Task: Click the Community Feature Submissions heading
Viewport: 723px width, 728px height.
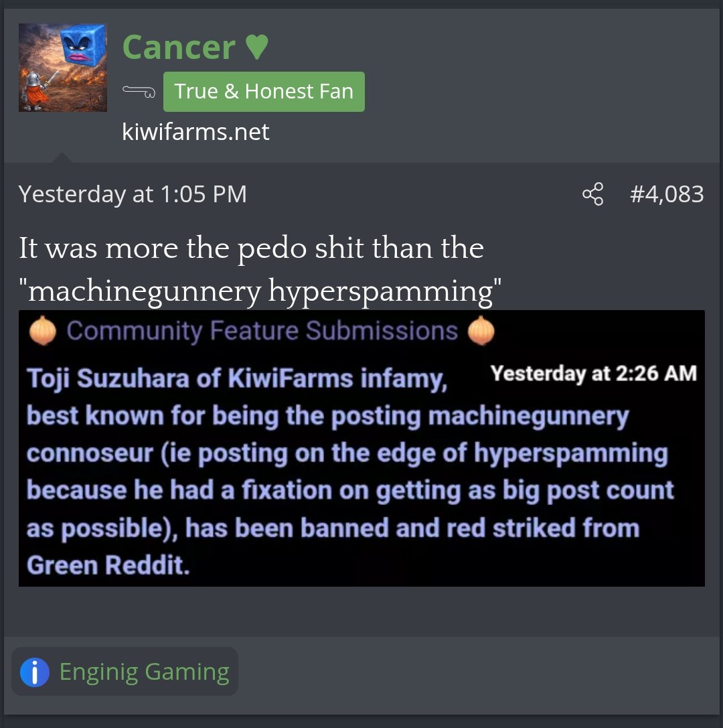Action: 262,331
